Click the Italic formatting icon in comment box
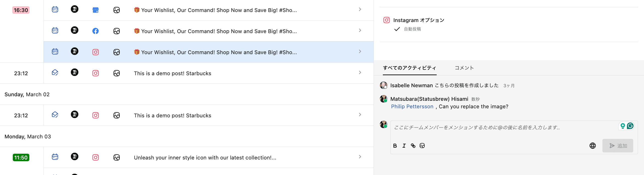 404,146
